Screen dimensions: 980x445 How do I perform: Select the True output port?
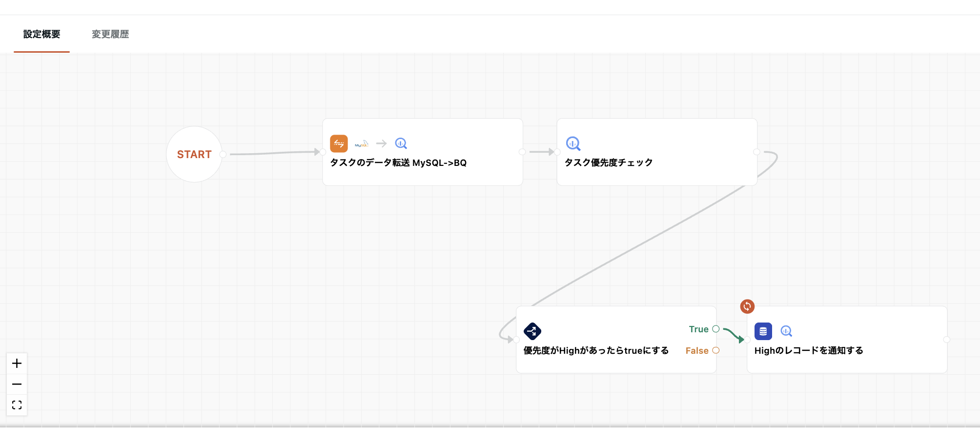(x=716, y=329)
